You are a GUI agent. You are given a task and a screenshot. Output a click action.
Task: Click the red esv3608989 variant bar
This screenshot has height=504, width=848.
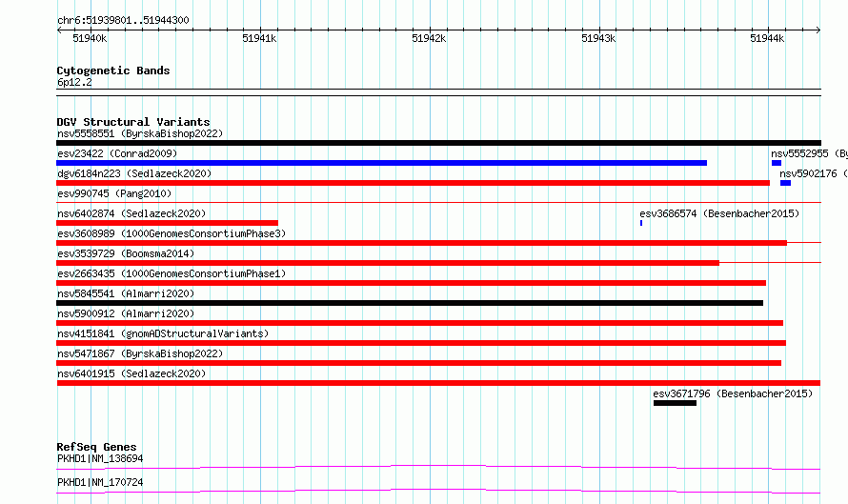(421, 243)
